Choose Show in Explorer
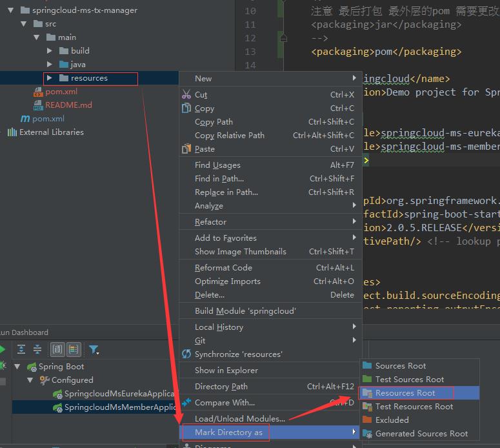Viewport: 500px width, 448px height. (x=271, y=370)
